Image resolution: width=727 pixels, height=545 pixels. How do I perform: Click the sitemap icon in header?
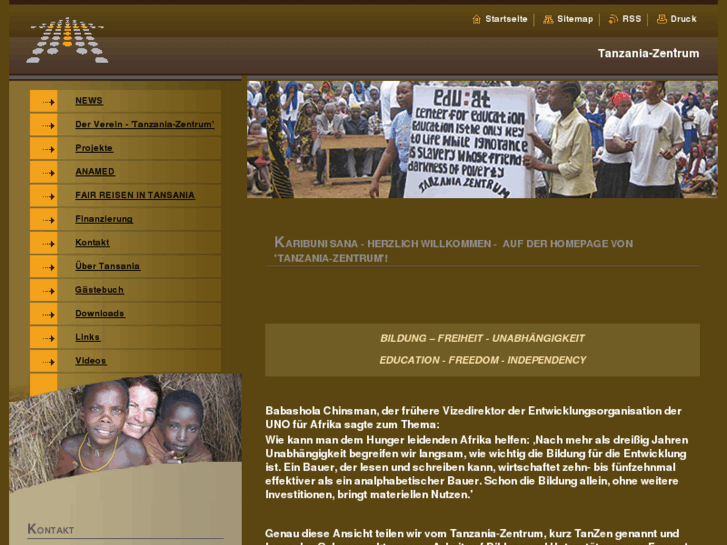[x=548, y=19]
